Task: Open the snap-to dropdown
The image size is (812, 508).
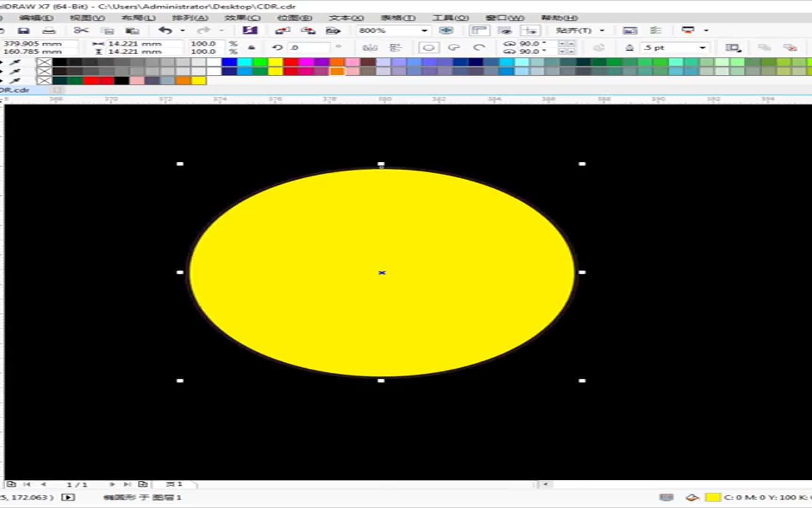Action: pyautogui.click(x=602, y=31)
